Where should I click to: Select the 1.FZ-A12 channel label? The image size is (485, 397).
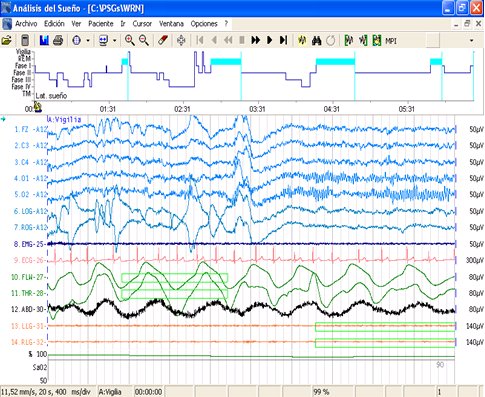[x=31, y=129]
